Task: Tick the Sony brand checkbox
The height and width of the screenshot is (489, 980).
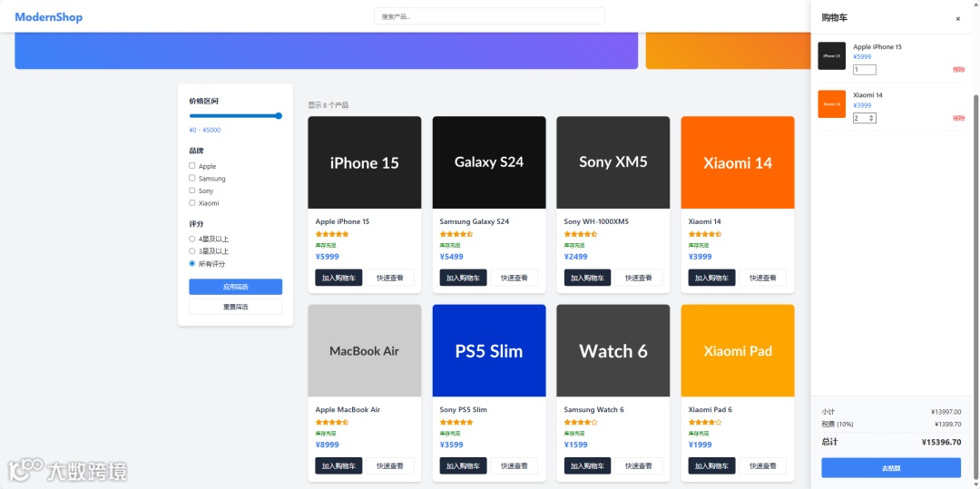Action: (191, 191)
